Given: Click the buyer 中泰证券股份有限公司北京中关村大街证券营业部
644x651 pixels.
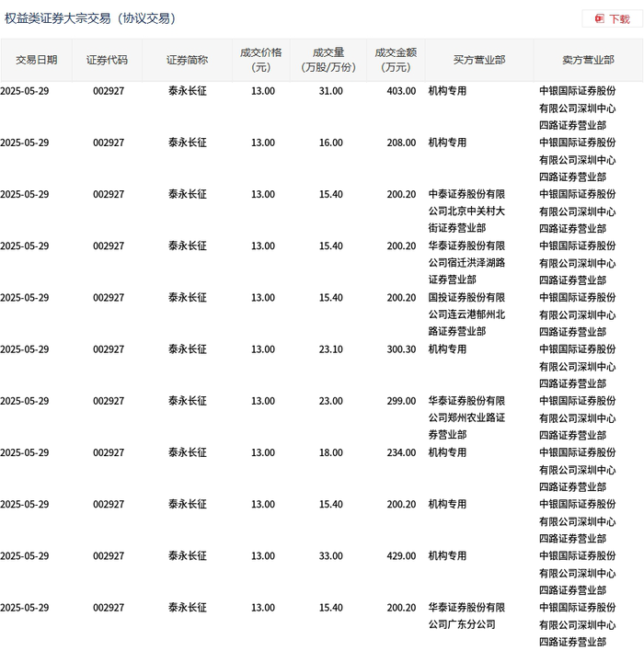Looking at the screenshot, I should tap(466, 211).
